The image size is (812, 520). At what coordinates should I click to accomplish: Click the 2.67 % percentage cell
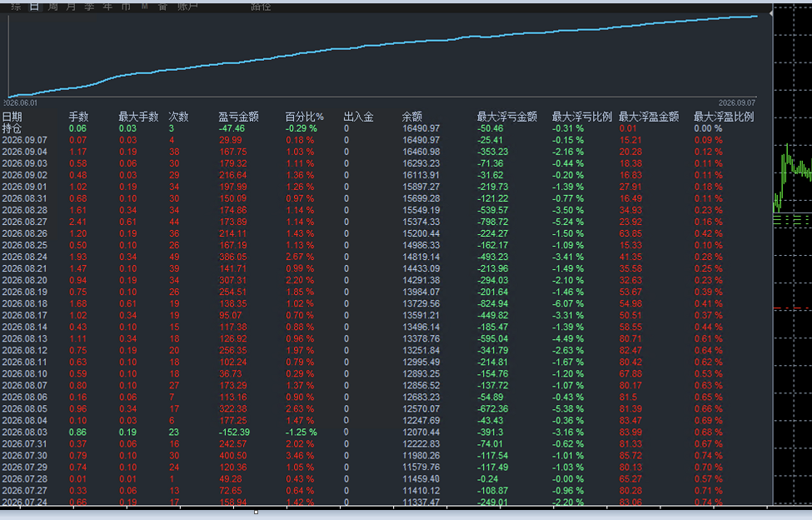(300, 257)
